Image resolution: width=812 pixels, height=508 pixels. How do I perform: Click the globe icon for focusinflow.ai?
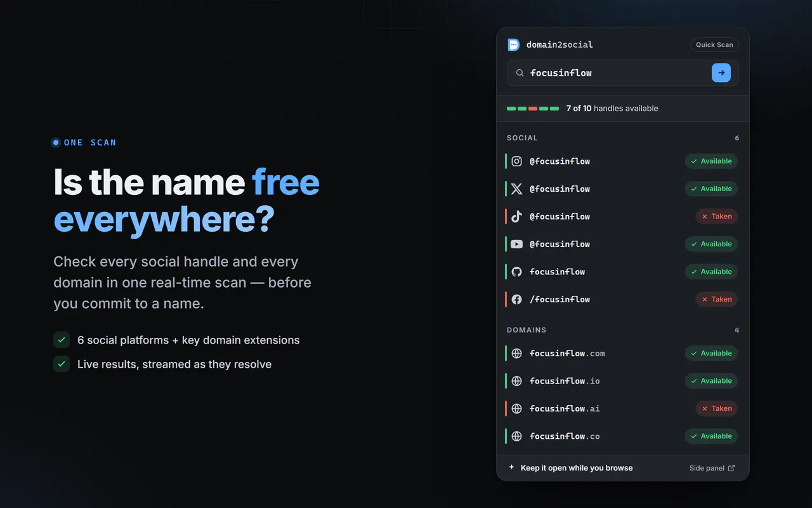(x=517, y=408)
